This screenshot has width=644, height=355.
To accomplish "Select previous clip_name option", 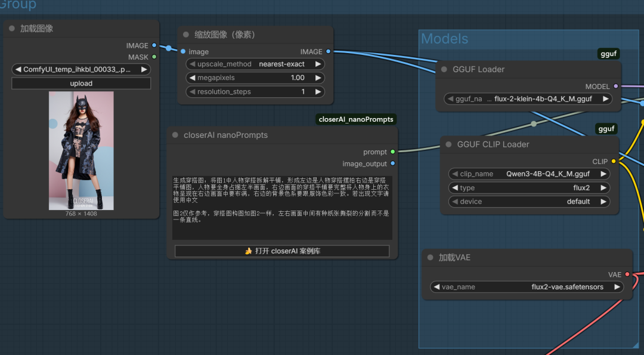I will pos(455,174).
